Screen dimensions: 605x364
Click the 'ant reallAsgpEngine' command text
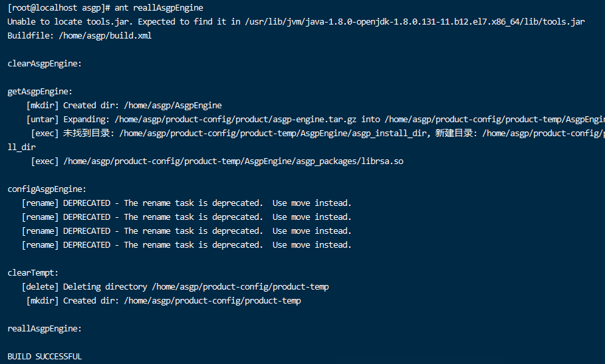click(x=159, y=8)
